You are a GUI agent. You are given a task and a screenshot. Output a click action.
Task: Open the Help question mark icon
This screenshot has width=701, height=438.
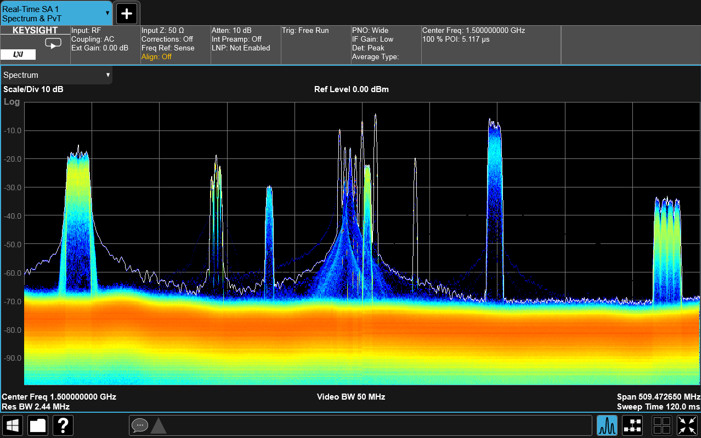tap(63, 425)
